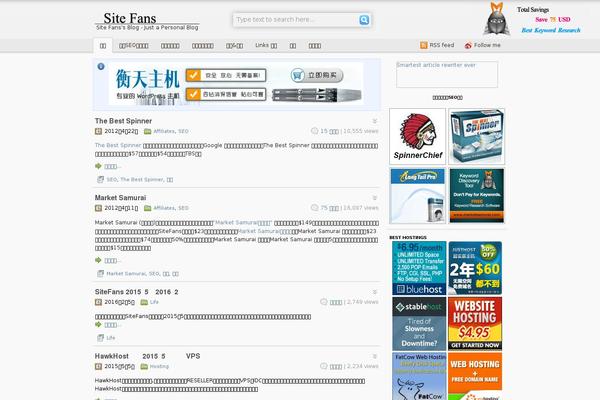Click read-more arrow under The Best Spinner
The image size is (600, 400).
coord(98,166)
